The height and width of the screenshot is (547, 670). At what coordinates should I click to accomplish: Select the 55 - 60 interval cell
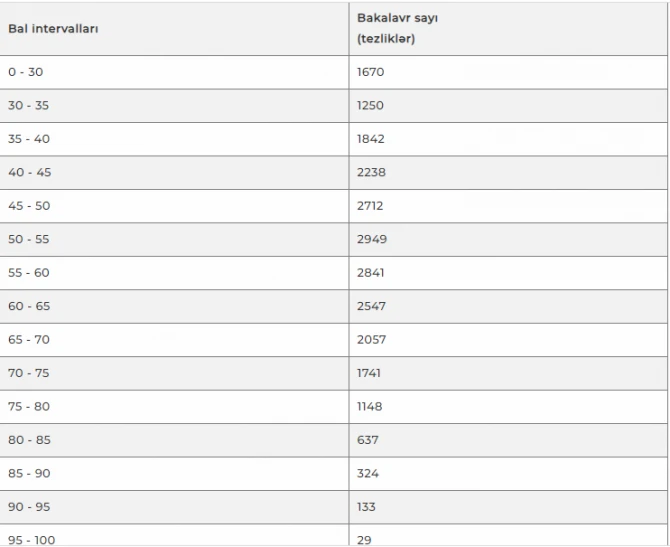pos(174,273)
